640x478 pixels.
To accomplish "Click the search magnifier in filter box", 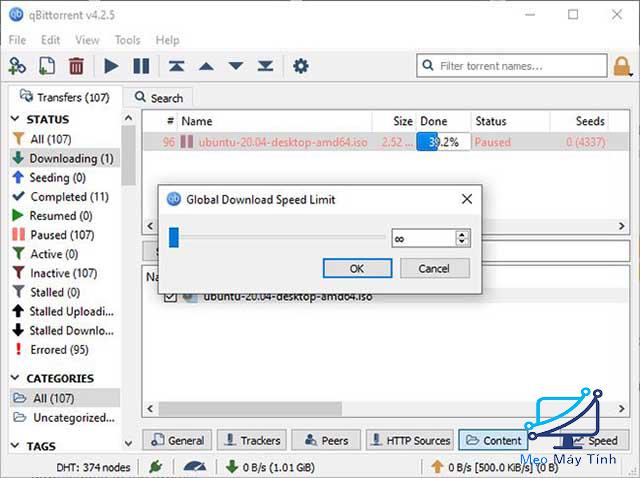I will click(427, 65).
